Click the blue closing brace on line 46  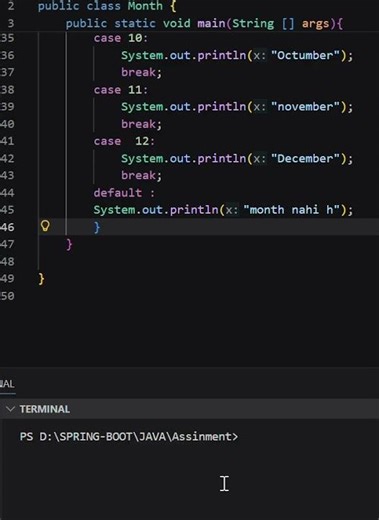point(97,227)
